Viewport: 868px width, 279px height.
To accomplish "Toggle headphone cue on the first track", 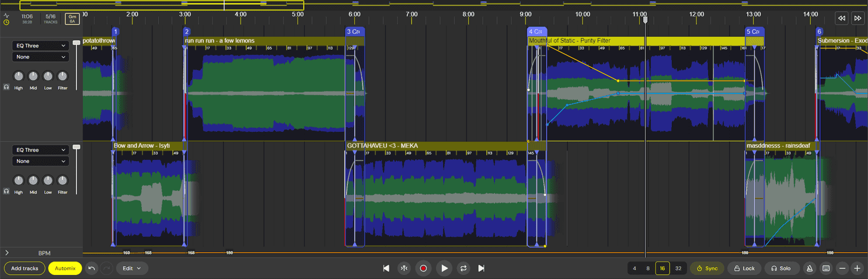I will [x=6, y=87].
